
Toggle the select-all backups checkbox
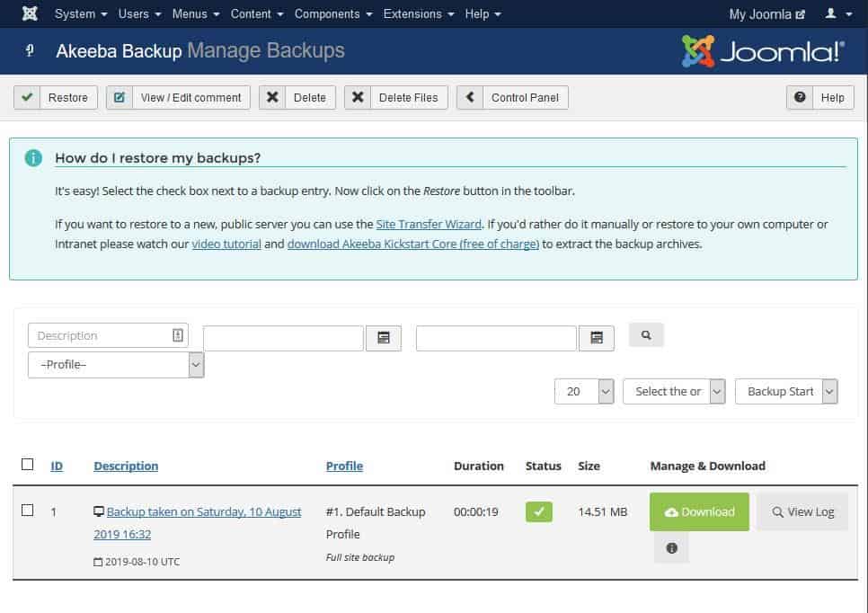(x=27, y=464)
